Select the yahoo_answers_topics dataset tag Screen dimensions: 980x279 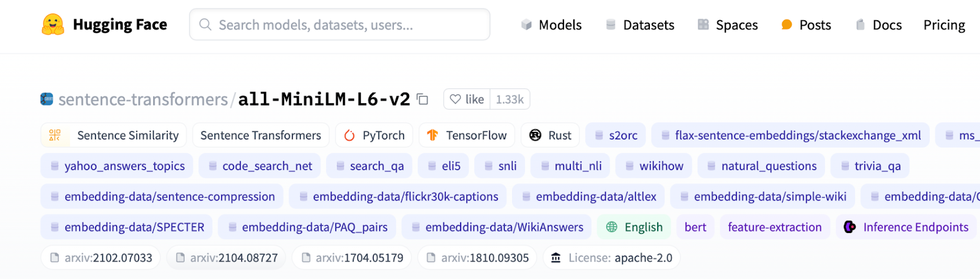[x=117, y=166]
